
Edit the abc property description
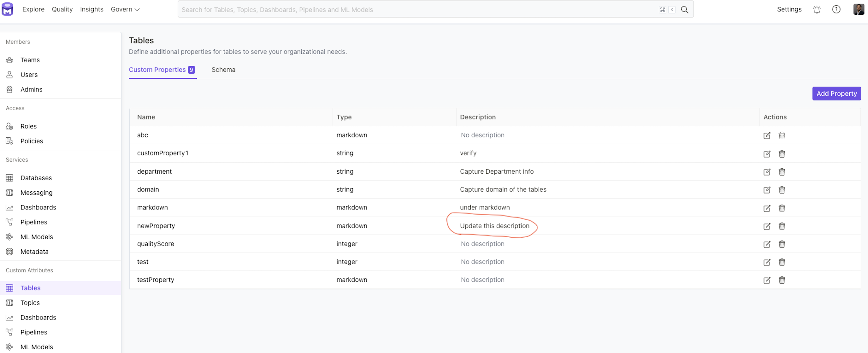[x=767, y=135]
